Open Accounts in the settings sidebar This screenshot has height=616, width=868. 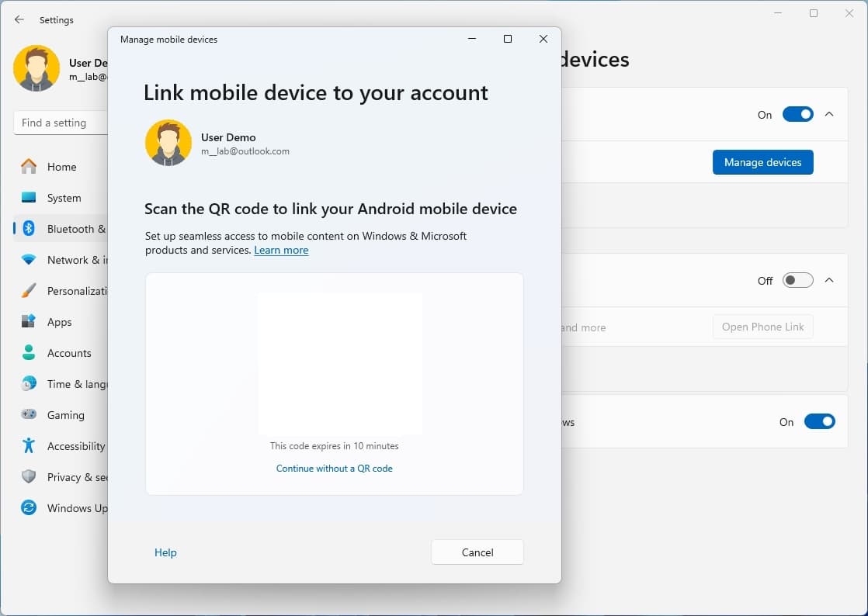coord(68,353)
